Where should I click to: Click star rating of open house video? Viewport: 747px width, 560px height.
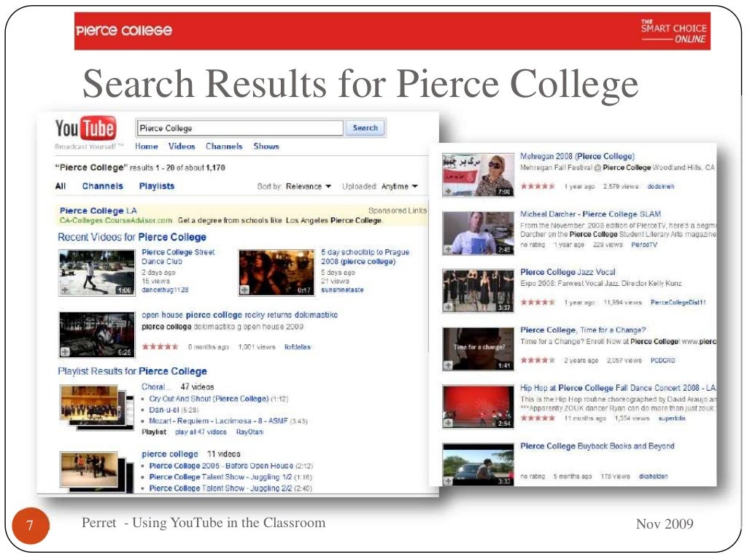[160, 346]
